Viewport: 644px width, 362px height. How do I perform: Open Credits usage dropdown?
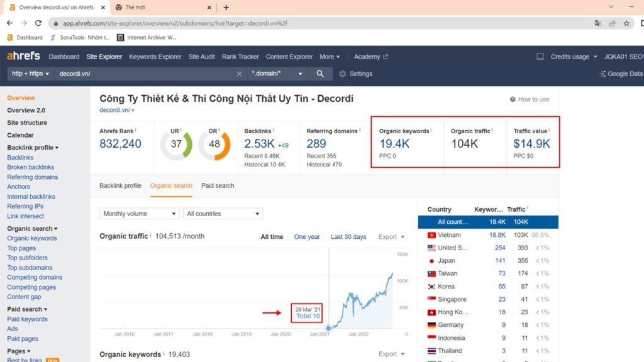[x=574, y=57]
